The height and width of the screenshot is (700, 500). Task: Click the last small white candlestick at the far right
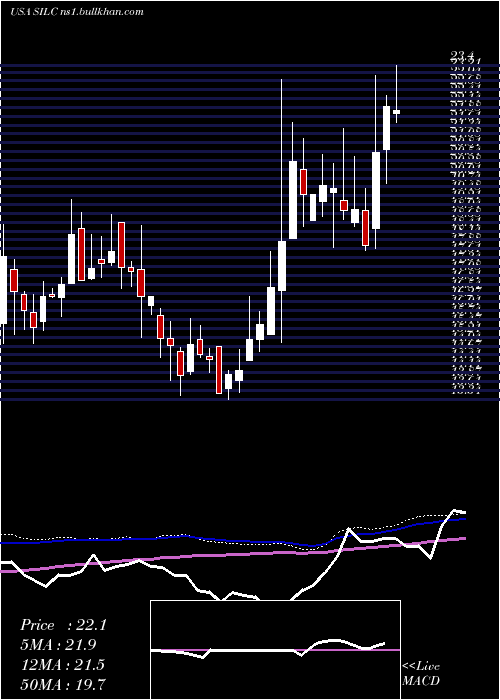tap(396, 112)
